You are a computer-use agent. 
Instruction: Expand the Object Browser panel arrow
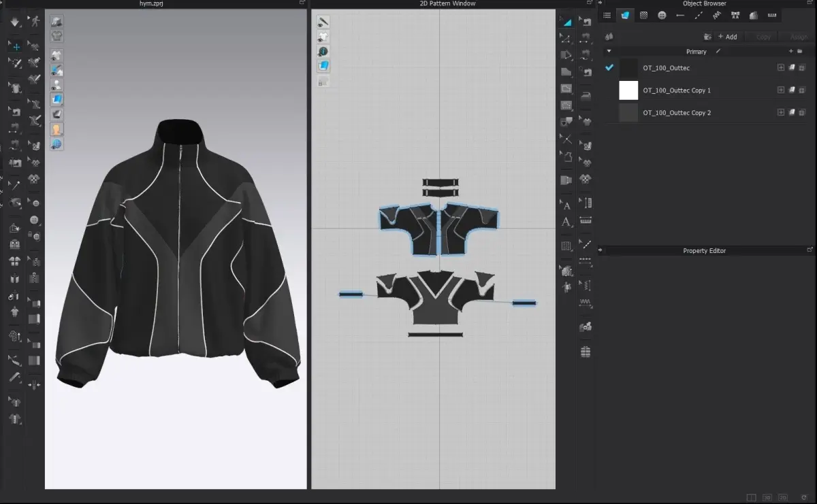(x=600, y=3)
